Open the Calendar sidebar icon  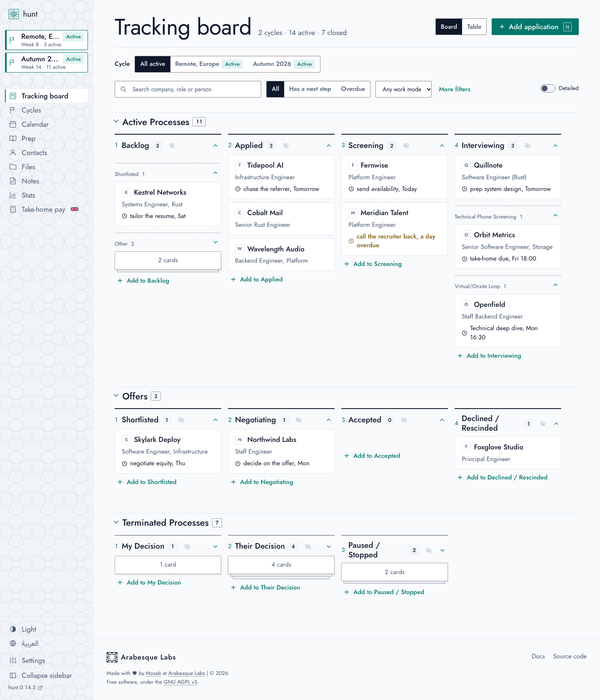coord(13,124)
